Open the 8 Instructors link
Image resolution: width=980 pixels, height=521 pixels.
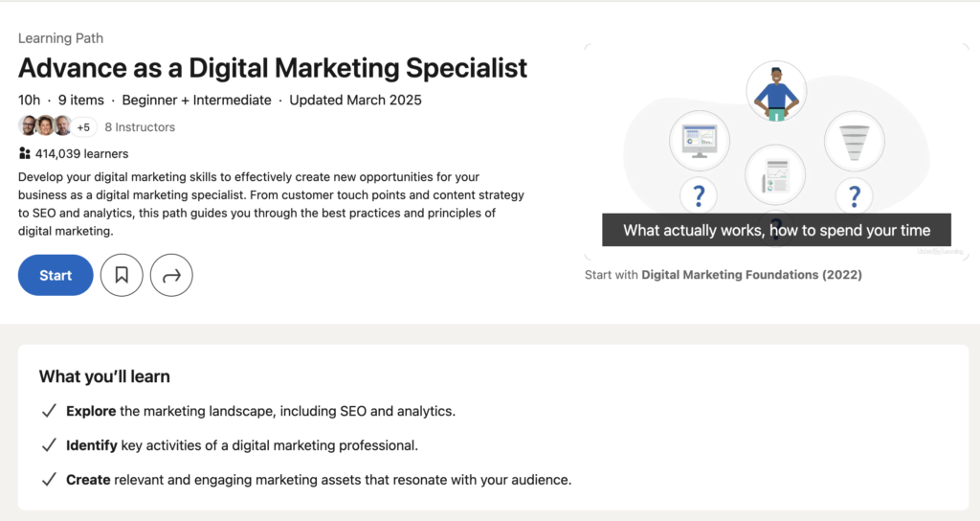pyautogui.click(x=140, y=127)
